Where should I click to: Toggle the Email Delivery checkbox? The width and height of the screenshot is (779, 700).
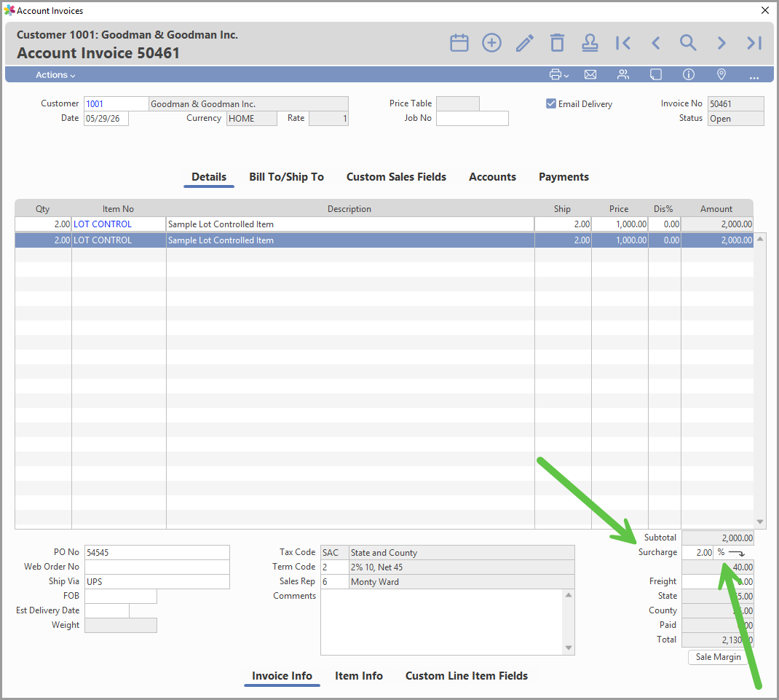pos(551,104)
